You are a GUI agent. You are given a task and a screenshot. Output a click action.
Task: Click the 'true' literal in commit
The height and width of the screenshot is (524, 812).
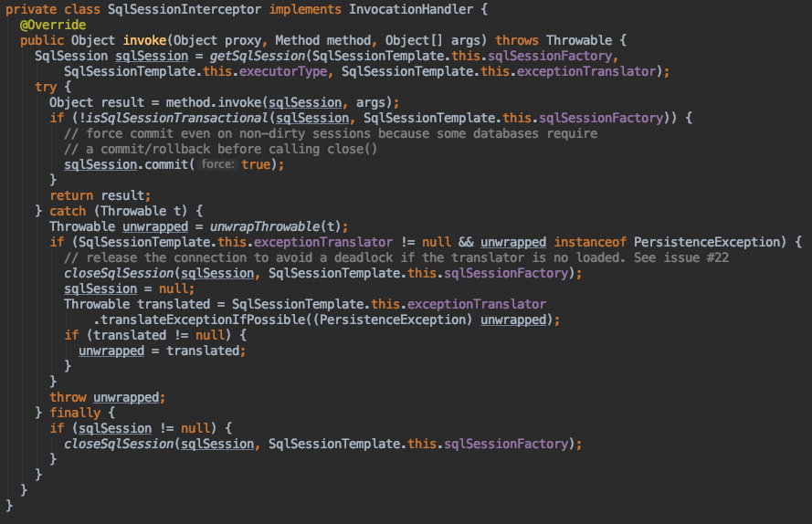[256, 164]
